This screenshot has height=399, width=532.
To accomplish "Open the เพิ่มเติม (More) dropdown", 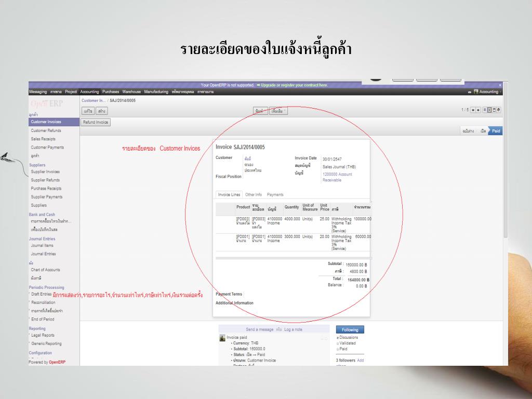I will pyautogui.click(x=278, y=111).
